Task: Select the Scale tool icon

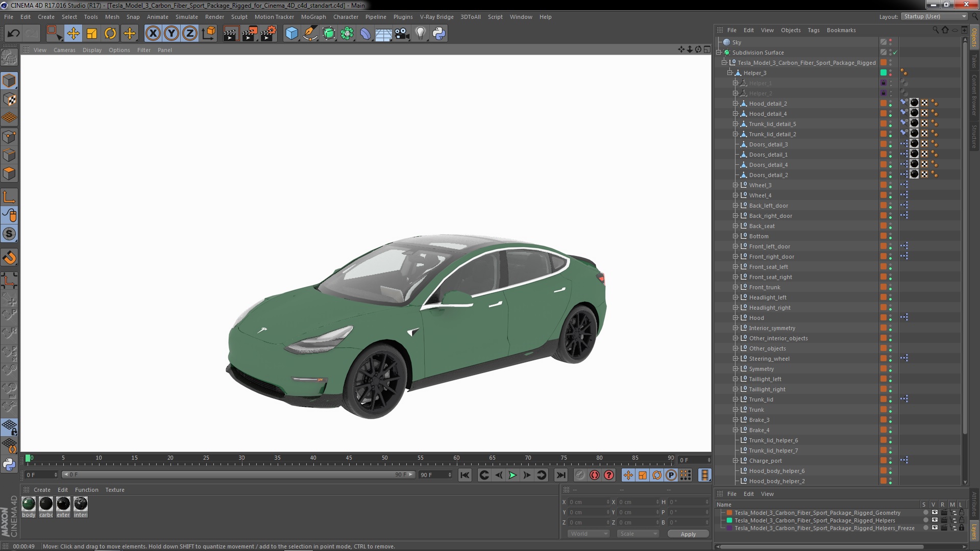Action: click(92, 34)
